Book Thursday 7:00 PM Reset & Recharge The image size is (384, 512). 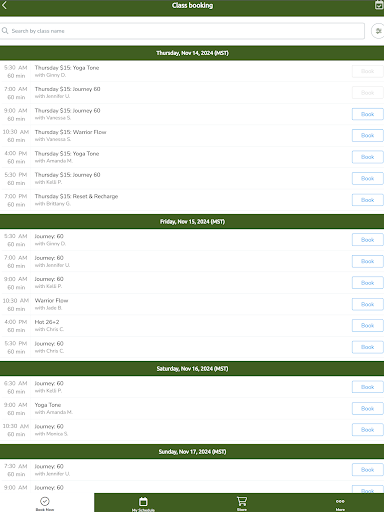[367, 200]
